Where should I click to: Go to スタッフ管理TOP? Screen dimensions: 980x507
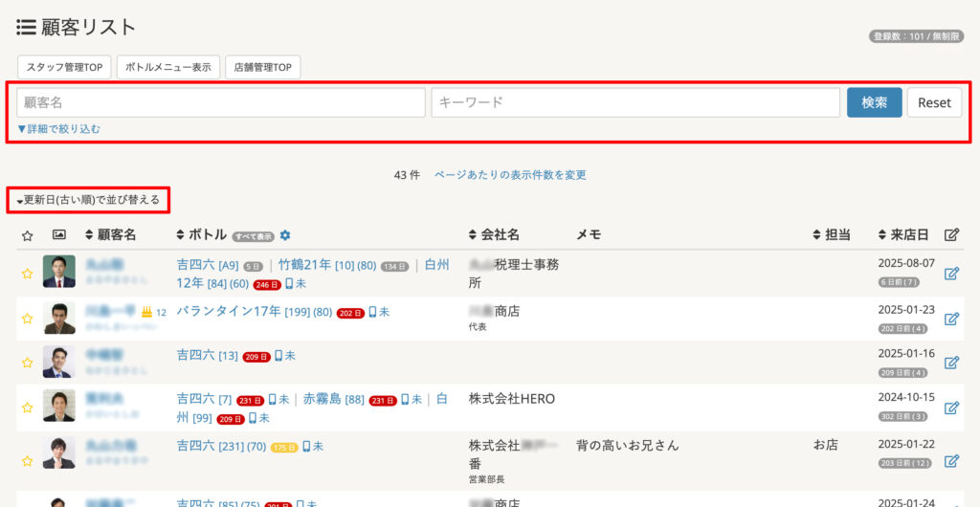(x=64, y=67)
